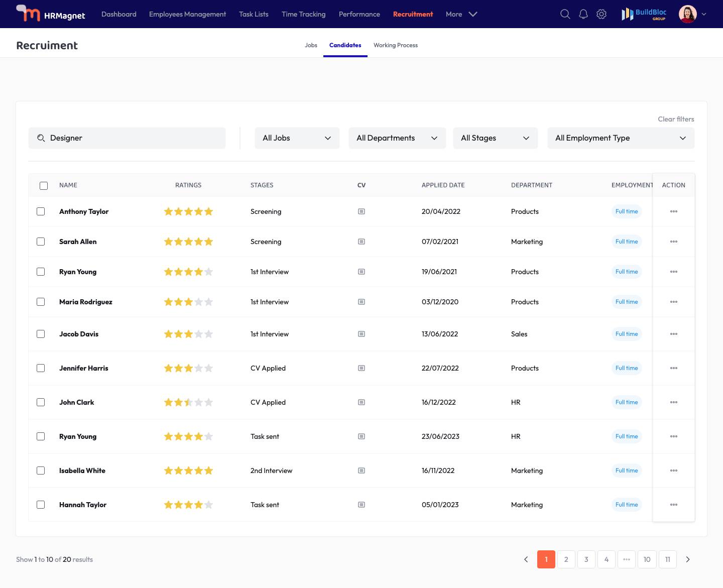Expand the More menu in navbar

point(461,14)
